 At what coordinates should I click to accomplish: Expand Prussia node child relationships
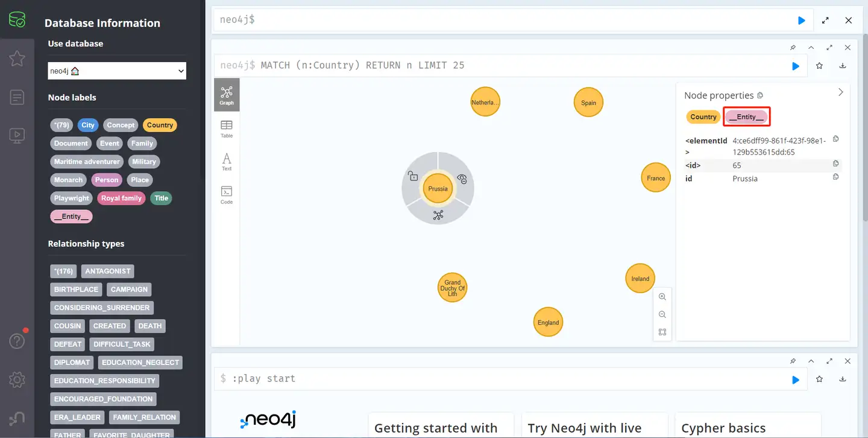pyautogui.click(x=438, y=215)
